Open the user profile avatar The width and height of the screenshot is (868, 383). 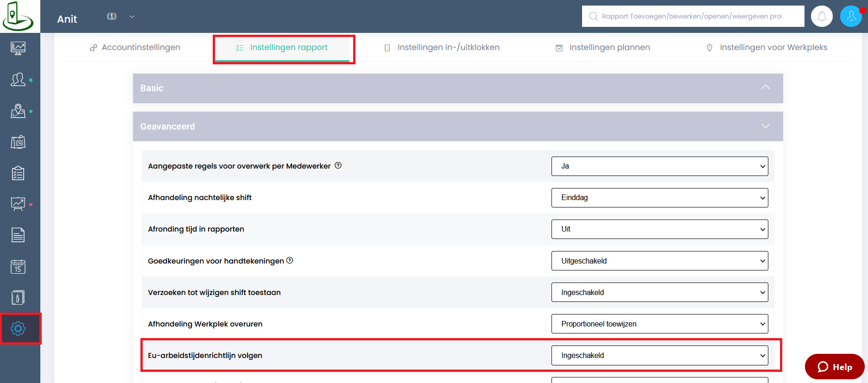click(851, 17)
